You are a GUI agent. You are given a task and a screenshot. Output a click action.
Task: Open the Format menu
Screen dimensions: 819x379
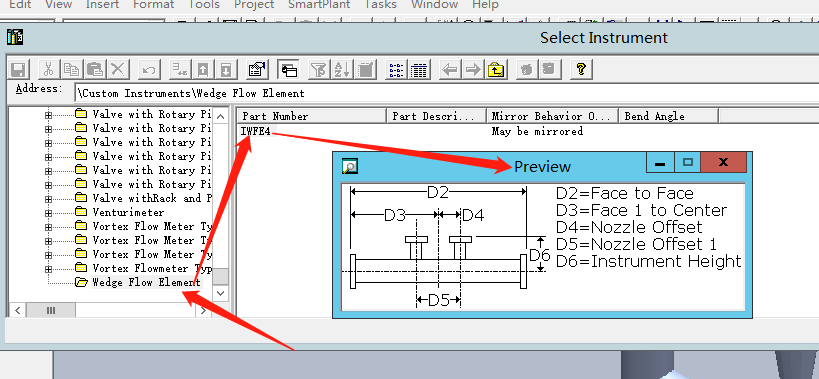[153, 5]
